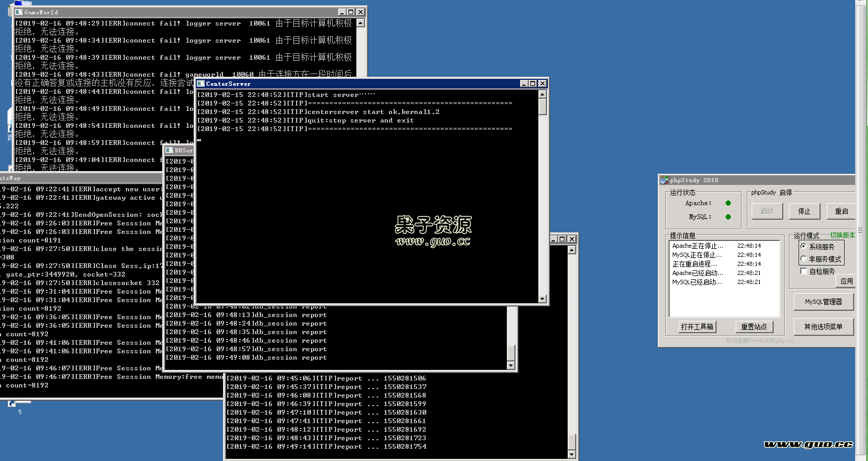Click the CenterServer console title bar icon

point(201,84)
